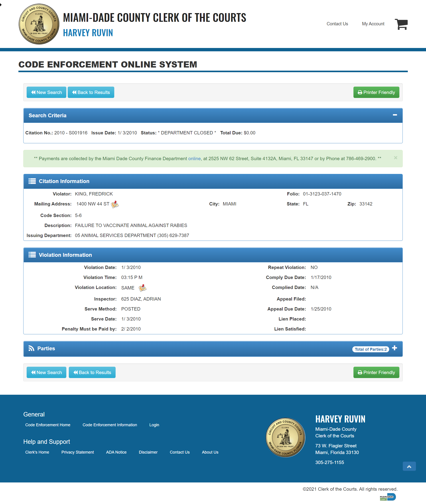Click description FAILURE TO VACCINATE ANIMAL AGAINST RABIES
Image resolution: width=426 pixels, height=504 pixels.
tap(131, 225)
